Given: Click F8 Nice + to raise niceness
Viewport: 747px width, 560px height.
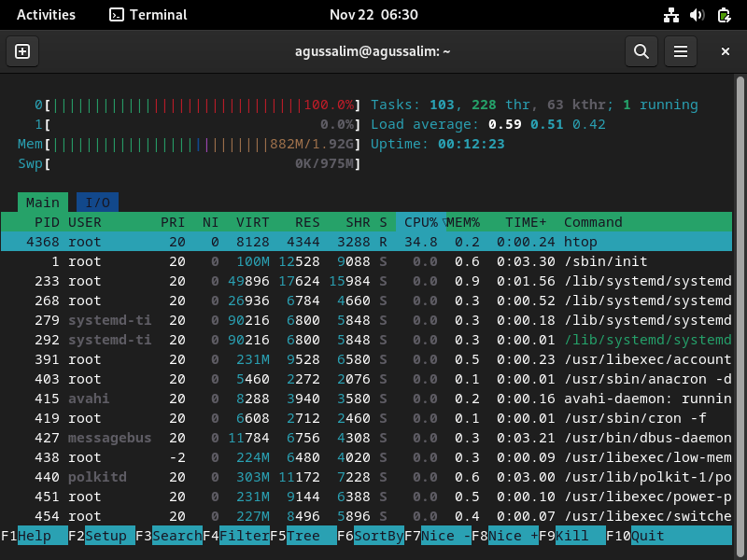Looking at the screenshot, I should pos(504,536).
